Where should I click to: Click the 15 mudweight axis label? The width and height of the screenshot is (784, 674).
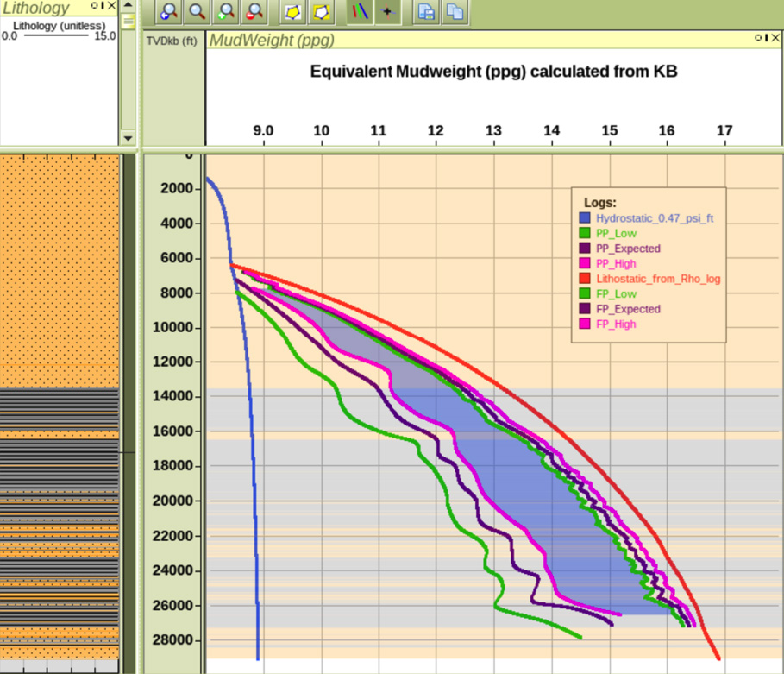610,130
